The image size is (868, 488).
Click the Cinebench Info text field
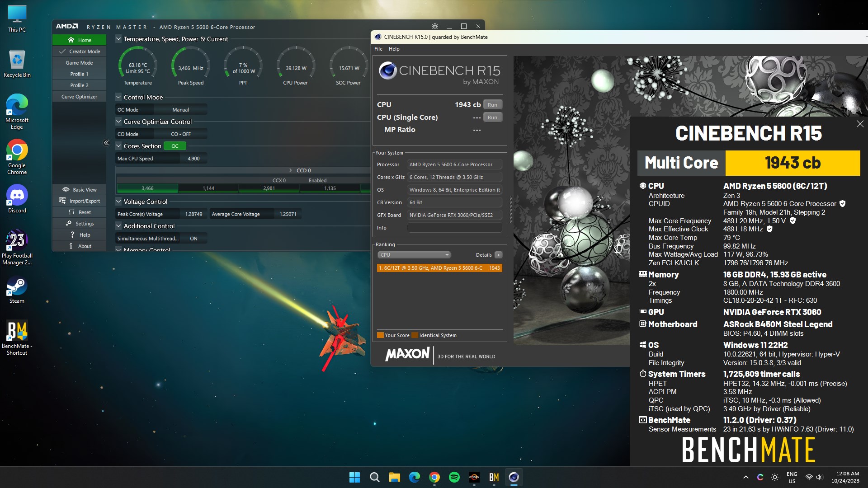click(x=454, y=228)
